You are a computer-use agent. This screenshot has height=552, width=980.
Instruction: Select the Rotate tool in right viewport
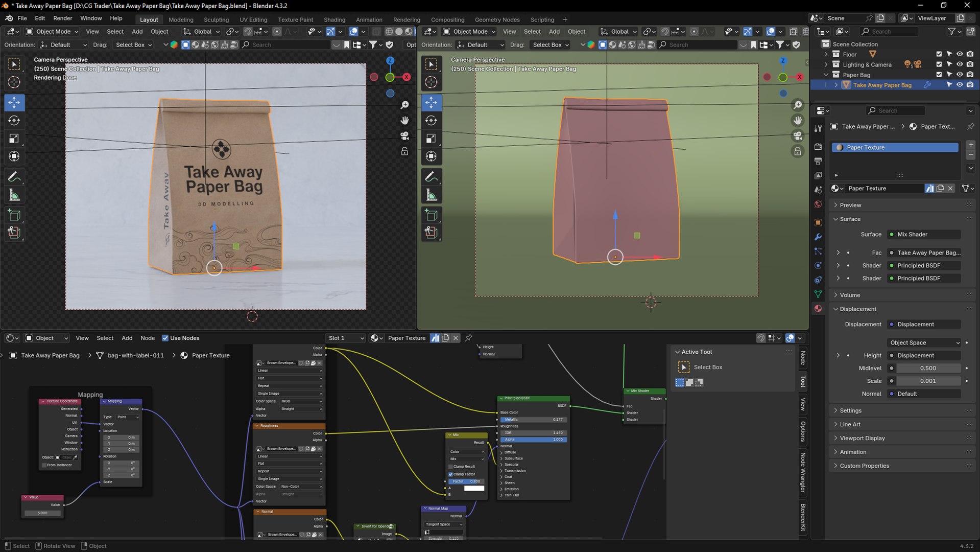[x=432, y=121]
